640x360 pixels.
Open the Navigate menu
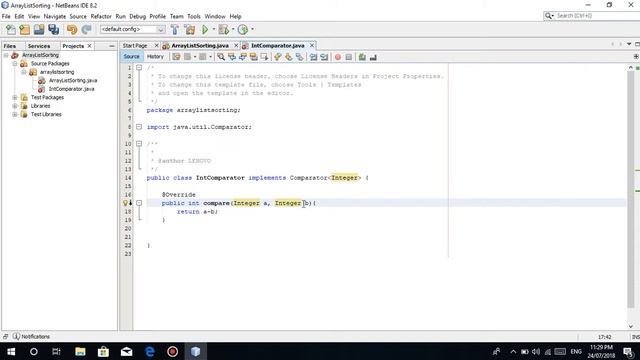coord(55,16)
